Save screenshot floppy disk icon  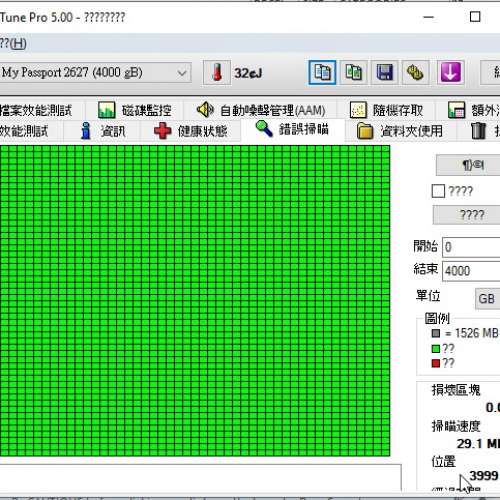(385, 72)
